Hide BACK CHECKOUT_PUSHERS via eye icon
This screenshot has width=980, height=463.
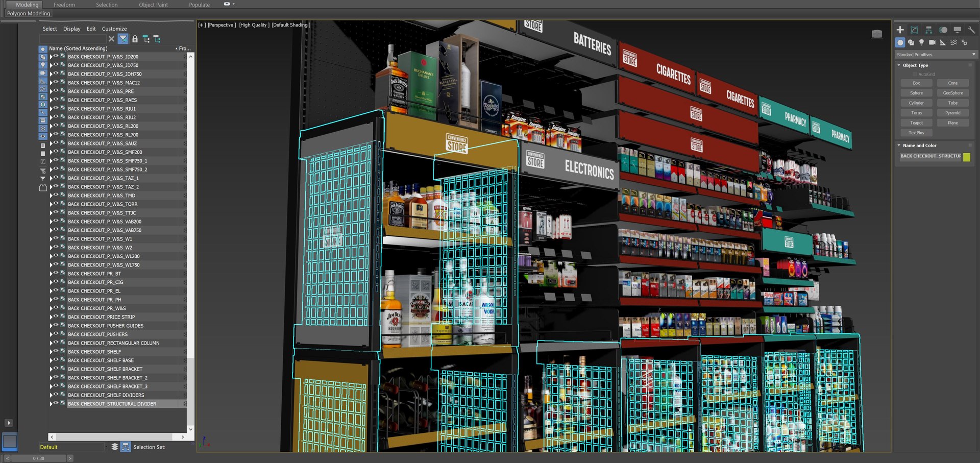[x=56, y=334]
